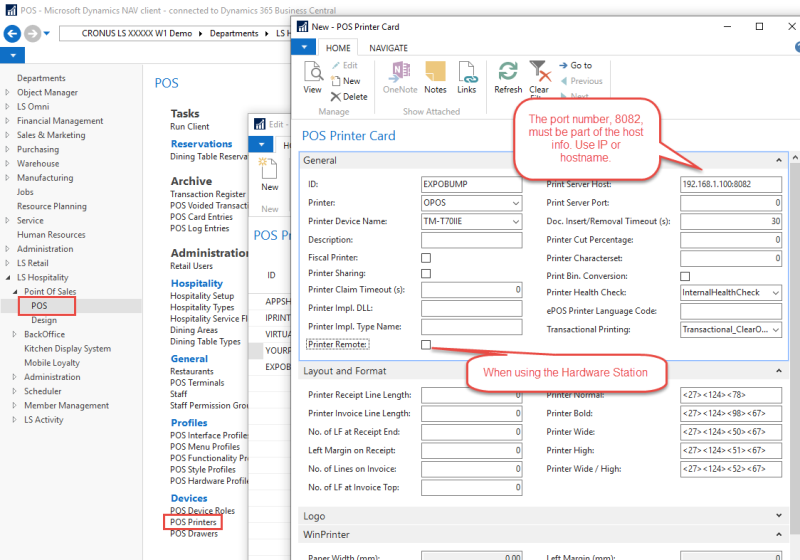Click the Print Server Port field
This screenshot has width=800, height=560.
731,203
